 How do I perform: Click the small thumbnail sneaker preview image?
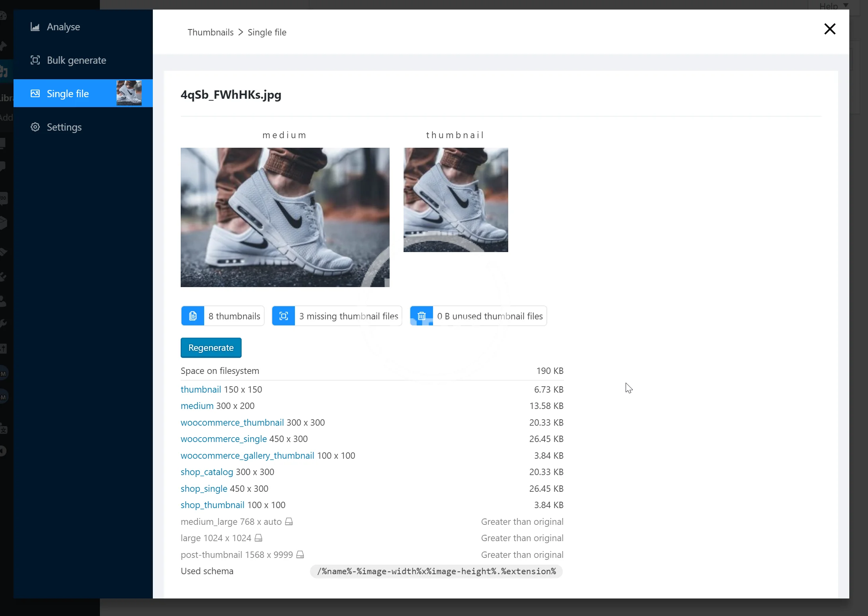tap(456, 199)
